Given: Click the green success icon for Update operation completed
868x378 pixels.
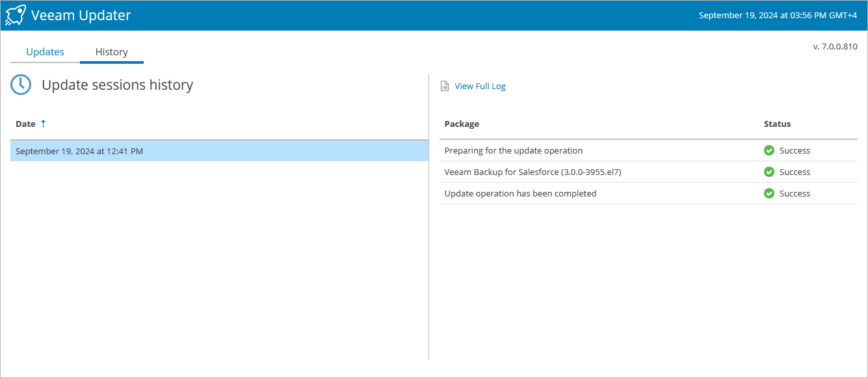Looking at the screenshot, I should click(x=769, y=193).
